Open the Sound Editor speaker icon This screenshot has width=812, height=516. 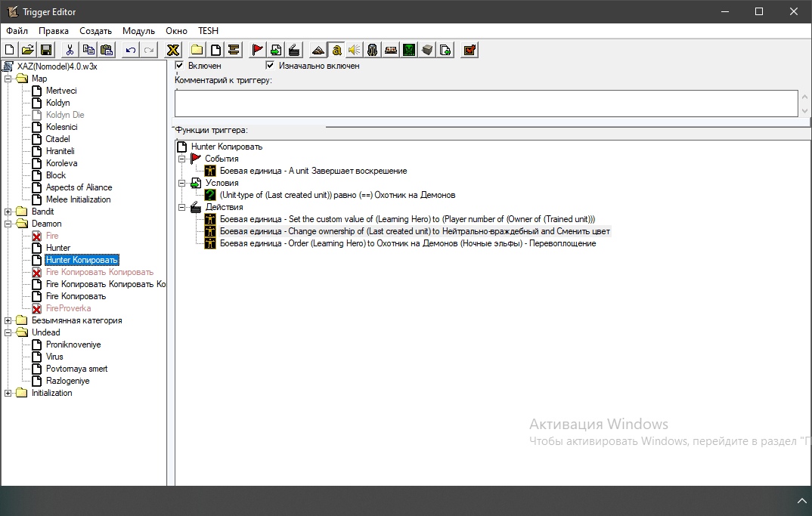click(x=355, y=50)
